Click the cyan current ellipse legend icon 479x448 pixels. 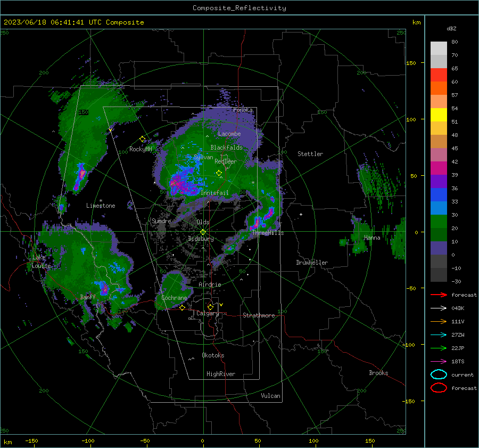[x=439, y=374]
